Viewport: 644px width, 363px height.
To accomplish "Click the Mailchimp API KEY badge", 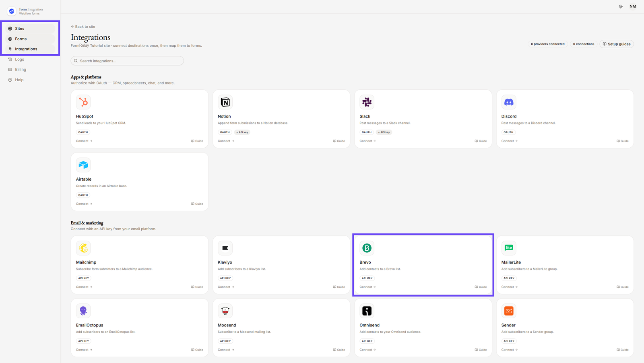I will [x=84, y=278].
